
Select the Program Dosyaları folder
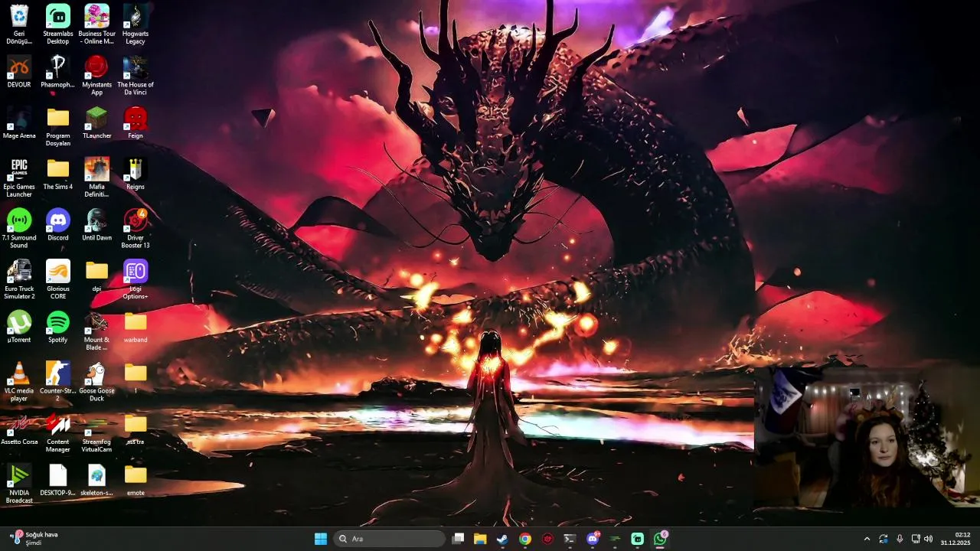click(58, 127)
